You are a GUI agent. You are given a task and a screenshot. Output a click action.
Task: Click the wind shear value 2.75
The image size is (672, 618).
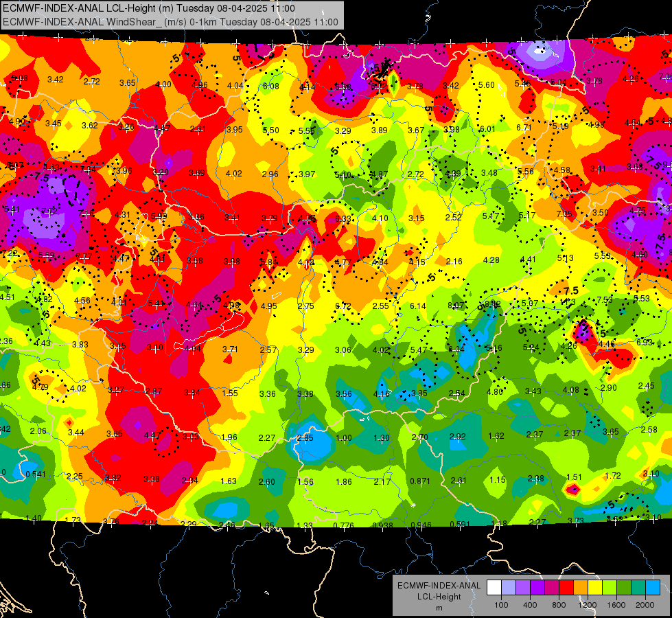tap(306, 306)
